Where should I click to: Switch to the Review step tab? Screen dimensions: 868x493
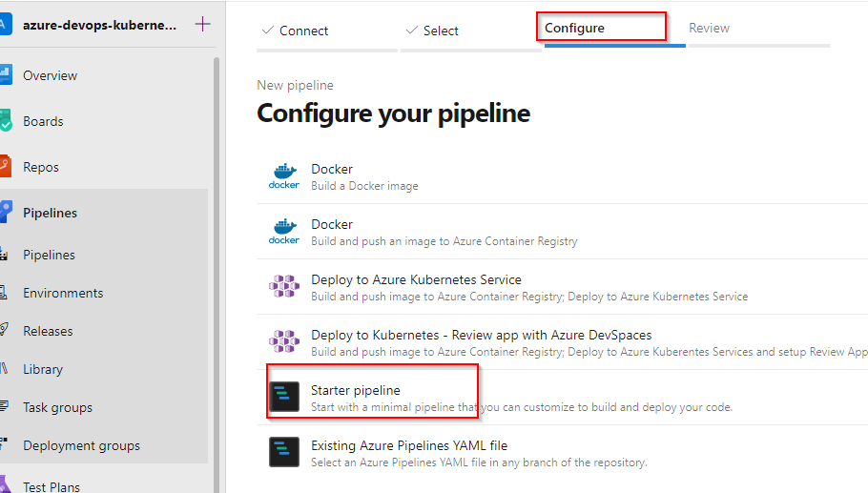click(x=709, y=29)
